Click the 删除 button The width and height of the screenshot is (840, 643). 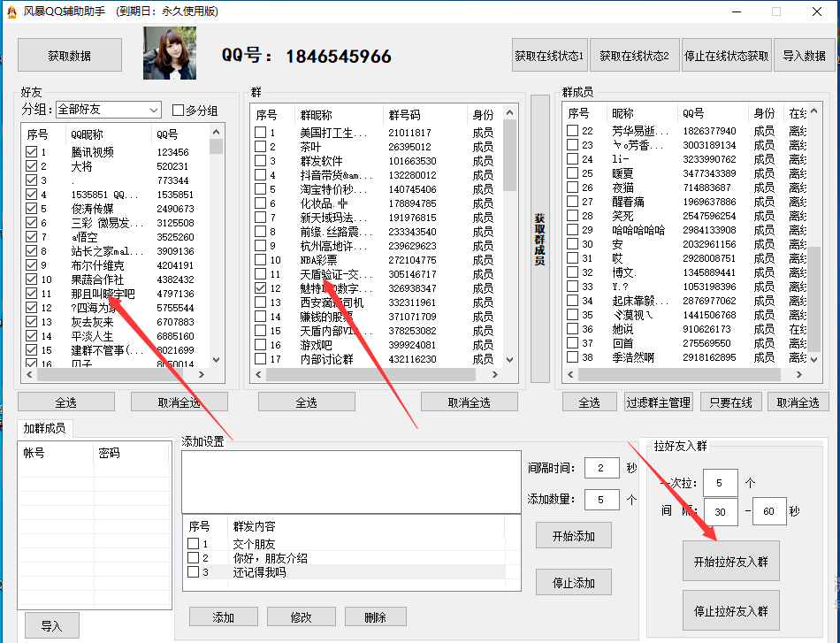pos(376,616)
